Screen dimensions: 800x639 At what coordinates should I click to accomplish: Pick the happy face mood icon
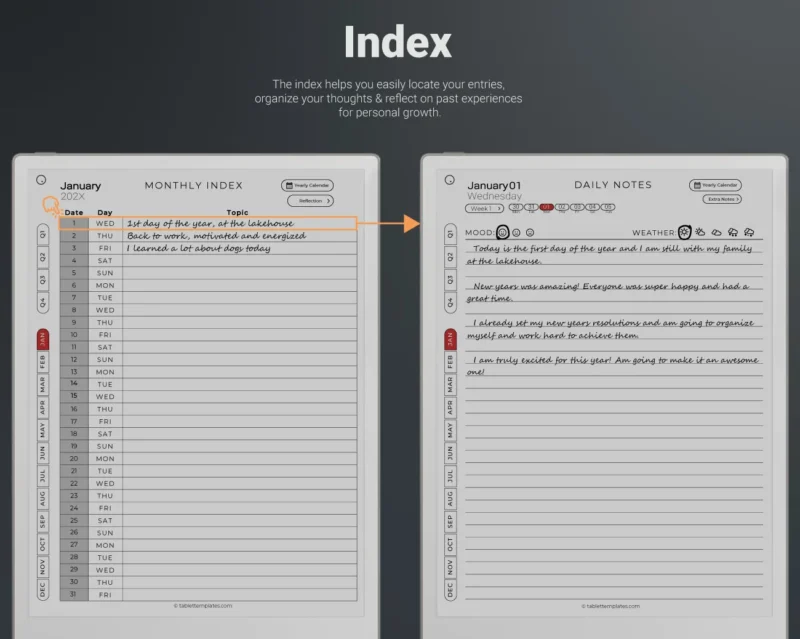click(x=502, y=231)
